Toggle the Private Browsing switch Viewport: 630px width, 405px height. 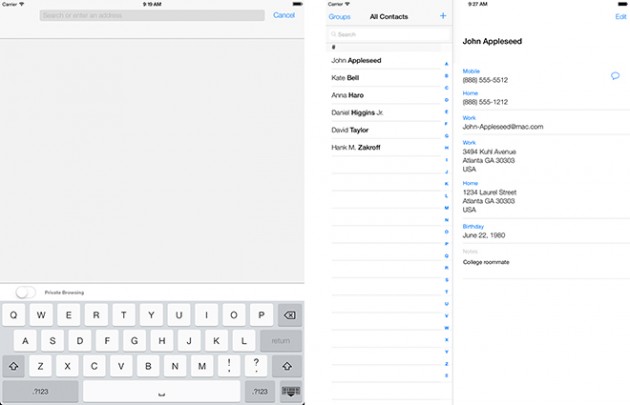click(26, 292)
